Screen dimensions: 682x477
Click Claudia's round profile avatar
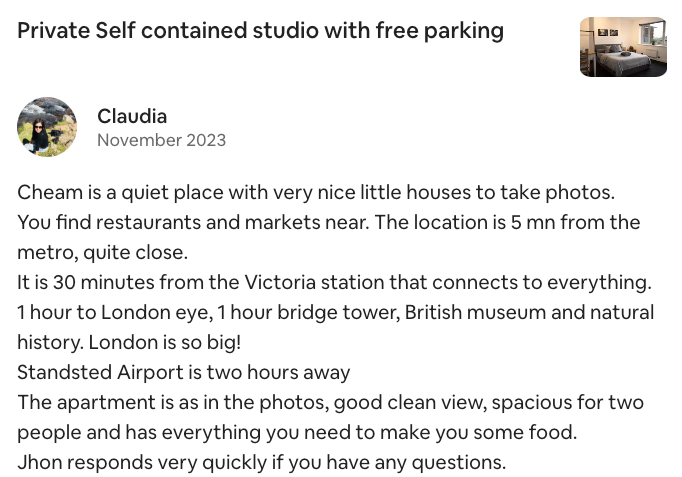47,128
